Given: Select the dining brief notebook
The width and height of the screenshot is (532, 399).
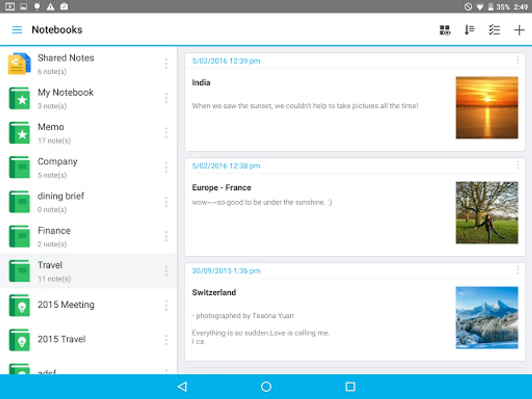Looking at the screenshot, I should pyautogui.click(x=89, y=202).
